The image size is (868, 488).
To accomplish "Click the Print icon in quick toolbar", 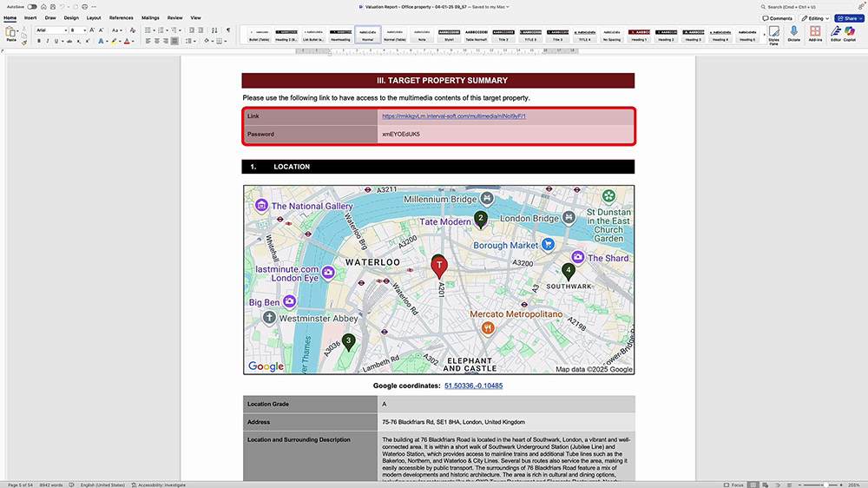I will pyautogui.click(x=85, y=7).
